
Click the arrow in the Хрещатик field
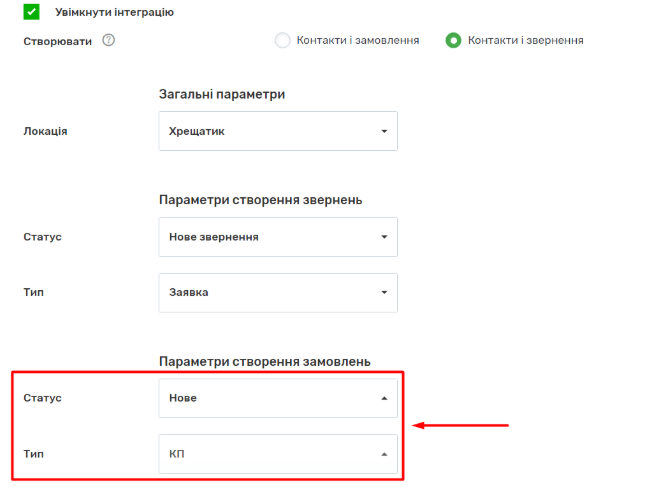tap(384, 131)
